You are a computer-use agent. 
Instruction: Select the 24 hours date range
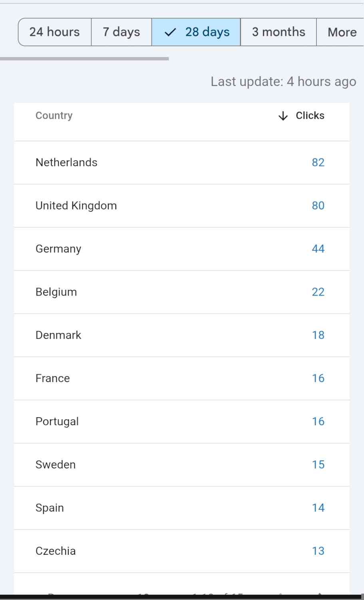pyautogui.click(x=55, y=32)
